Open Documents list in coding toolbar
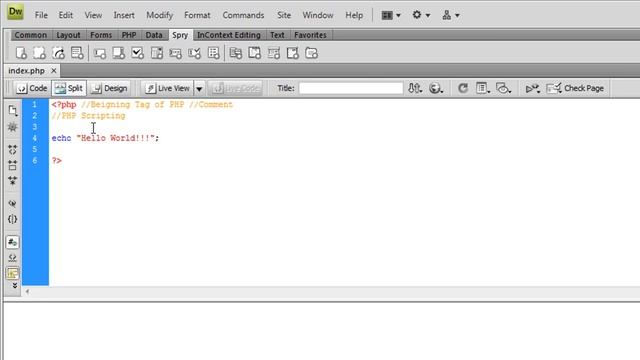The width and height of the screenshot is (640, 360). [x=13, y=111]
